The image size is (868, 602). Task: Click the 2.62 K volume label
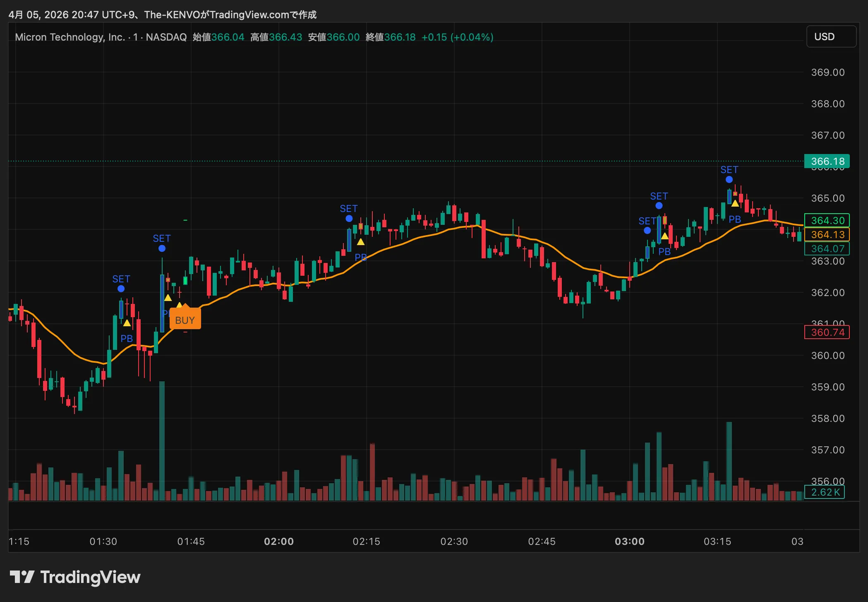point(825,492)
